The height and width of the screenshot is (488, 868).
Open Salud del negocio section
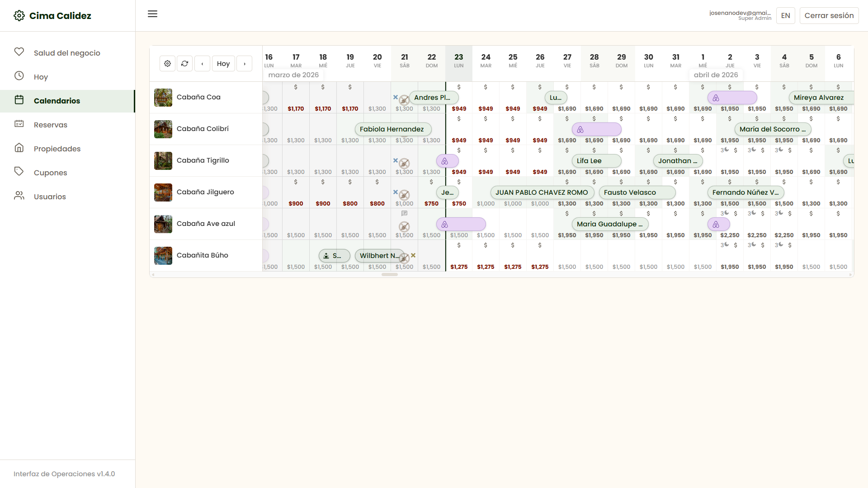click(67, 53)
